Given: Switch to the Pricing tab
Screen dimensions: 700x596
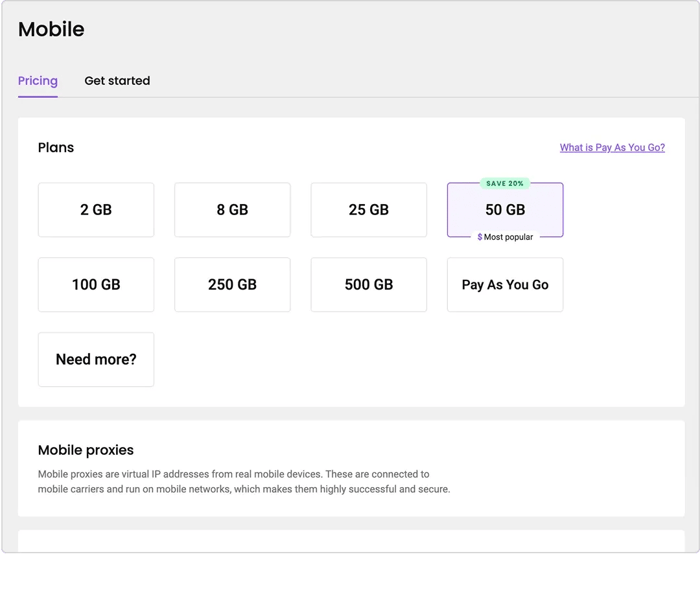Looking at the screenshot, I should (x=38, y=81).
